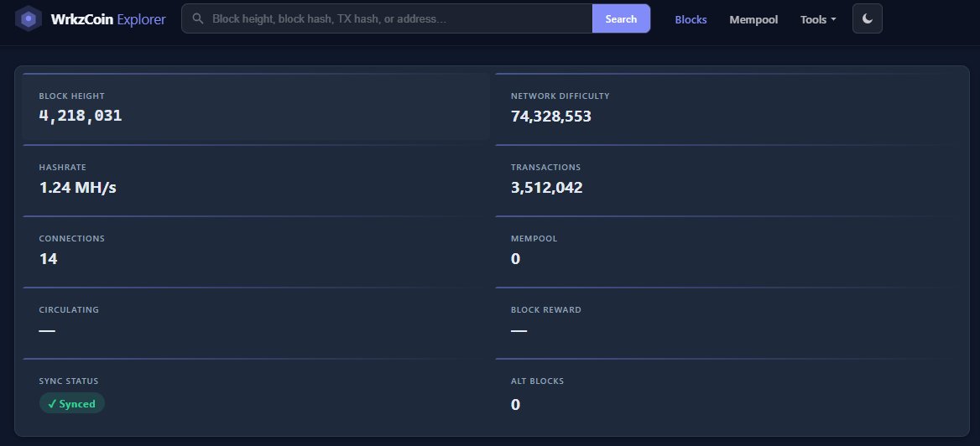This screenshot has height=446, width=980.
Task: Toggle dark mode with moon icon
Action: pos(868,18)
